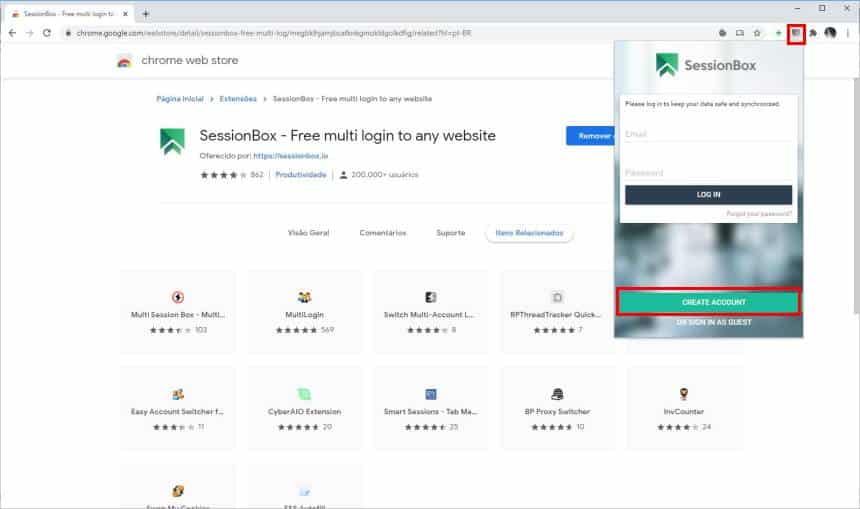This screenshot has width=860, height=509.
Task: Click the cast/screen icon in address bar
Action: tap(739, 33)
